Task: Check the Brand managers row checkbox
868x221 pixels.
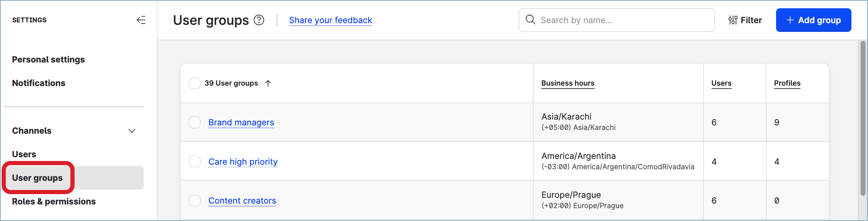Action: [195, 123]
